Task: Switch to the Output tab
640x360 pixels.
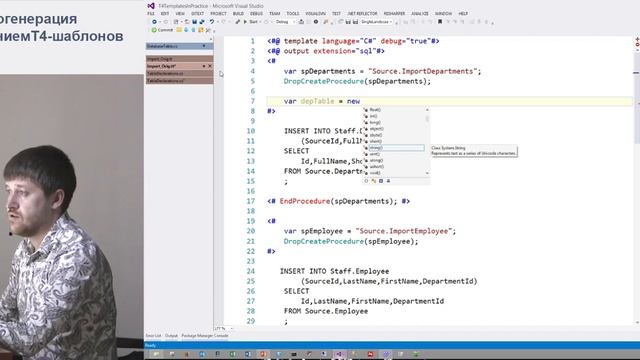Action: pyautogui.click(x=171, y=336)
